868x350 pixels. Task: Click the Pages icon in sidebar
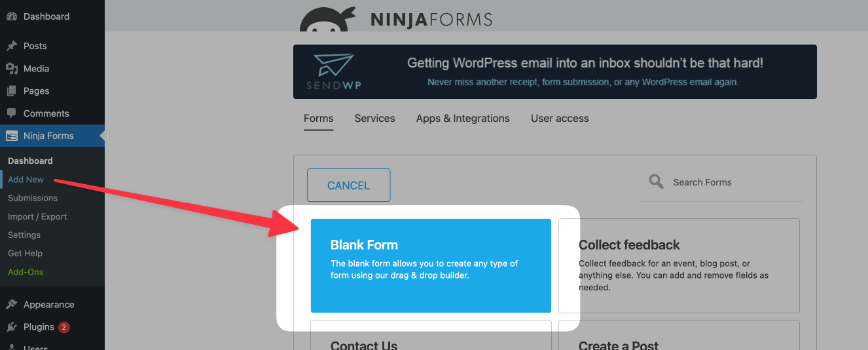click(x=12, y=91)
